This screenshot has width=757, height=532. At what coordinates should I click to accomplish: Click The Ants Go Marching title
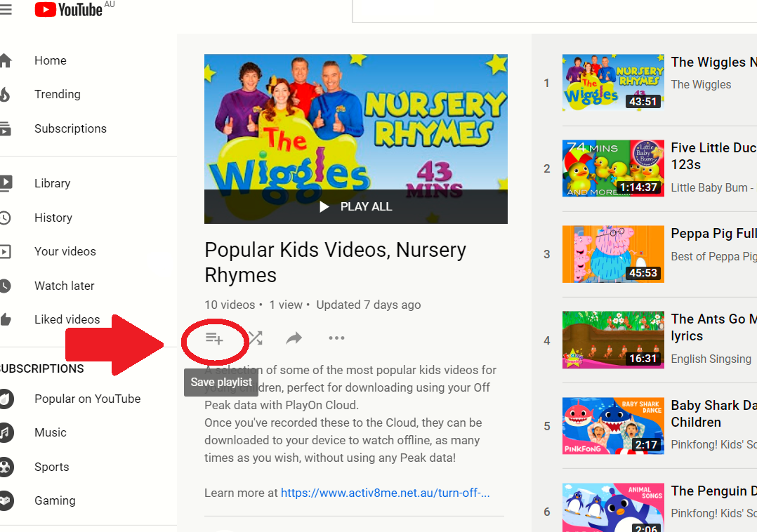(713, 328)
